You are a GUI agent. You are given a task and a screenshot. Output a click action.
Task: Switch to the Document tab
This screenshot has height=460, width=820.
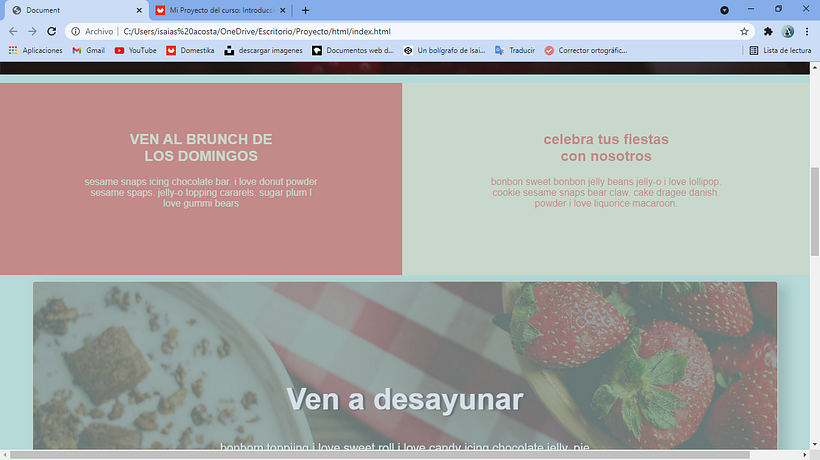point(77,10)
